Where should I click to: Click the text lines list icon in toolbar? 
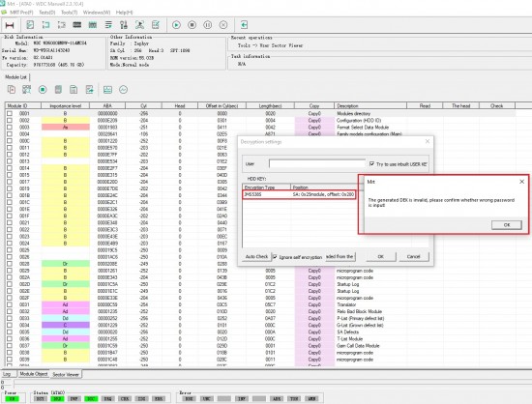pyautogui.click(x=108, y=25)
